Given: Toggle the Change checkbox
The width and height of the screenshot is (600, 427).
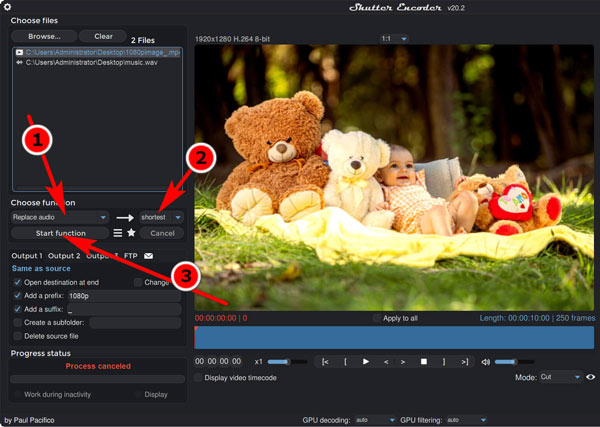Looking at the screenshot, I should pyautogui.click(x=137, y=282).
